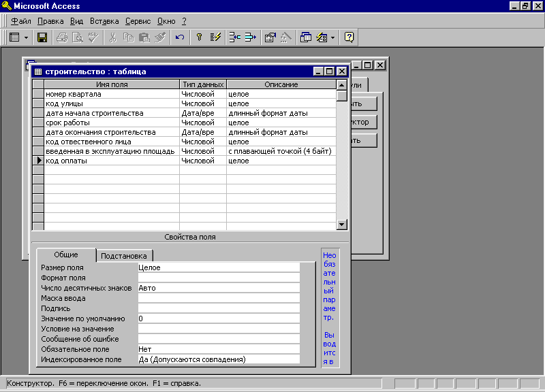545x392 pixels.
Task: Click the Insert Rows icon
Action: pyautogui.click(x=235, y=37)
